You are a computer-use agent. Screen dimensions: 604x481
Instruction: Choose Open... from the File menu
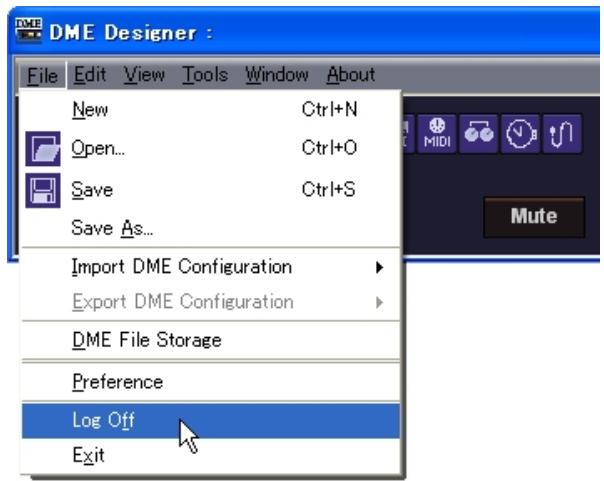tap(211, 148)
